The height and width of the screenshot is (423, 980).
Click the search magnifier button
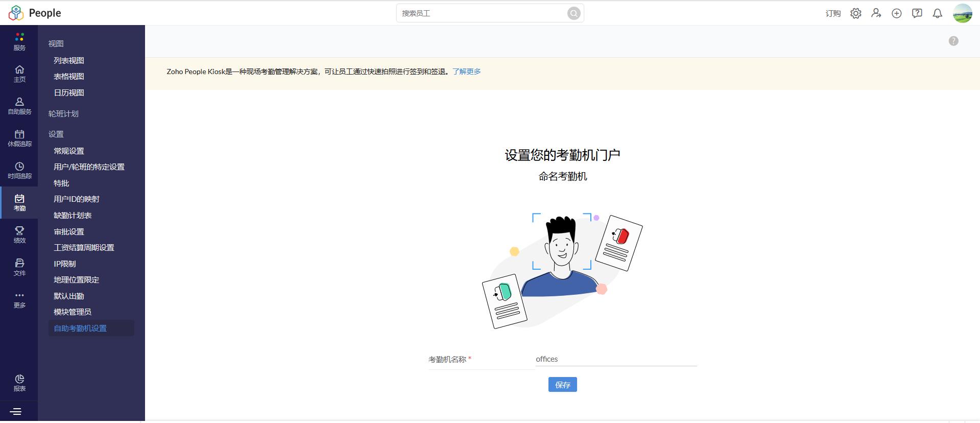tap(573, 13)
